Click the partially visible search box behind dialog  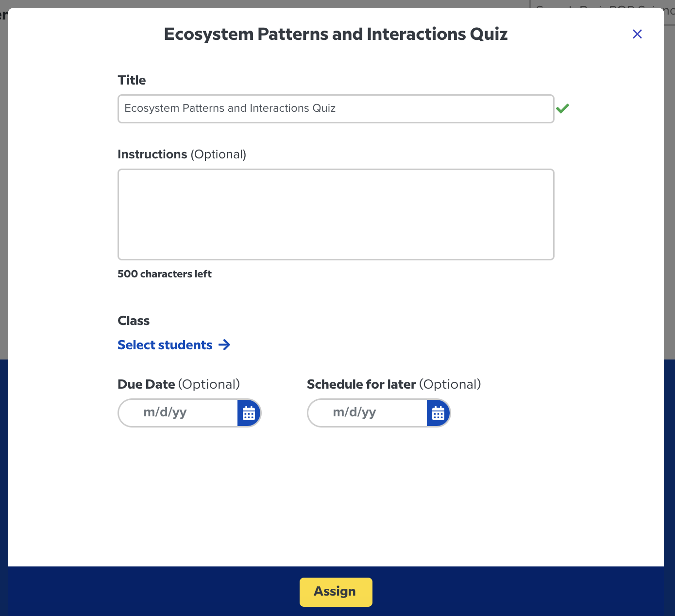tap(602, 4)
